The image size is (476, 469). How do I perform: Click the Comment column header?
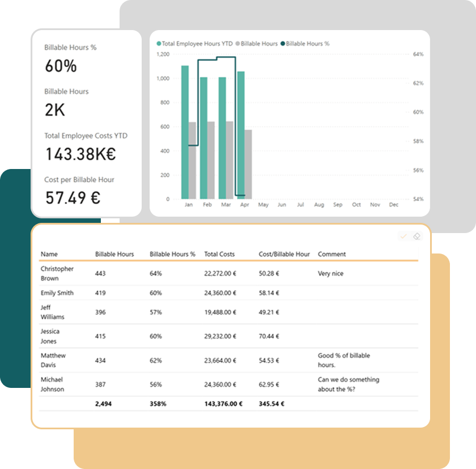coord(331,254)
